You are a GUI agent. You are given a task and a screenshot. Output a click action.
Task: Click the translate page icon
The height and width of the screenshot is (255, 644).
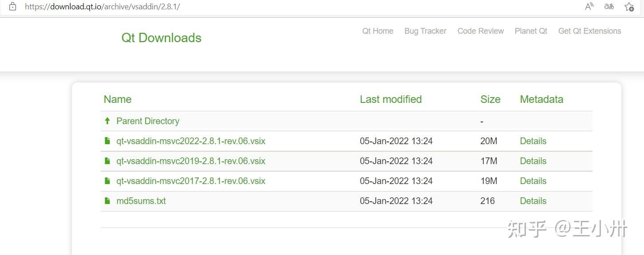609,6
